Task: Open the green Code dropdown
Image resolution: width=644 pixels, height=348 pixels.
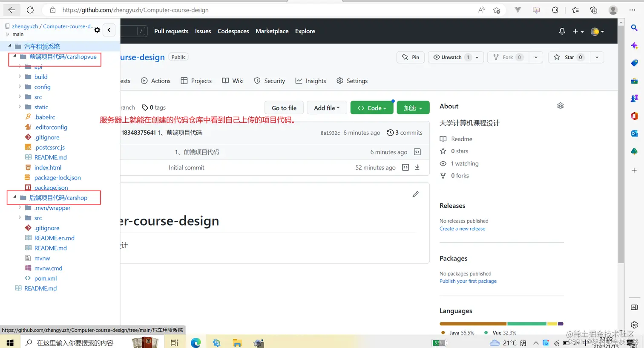Action: (x=372, y=108)
